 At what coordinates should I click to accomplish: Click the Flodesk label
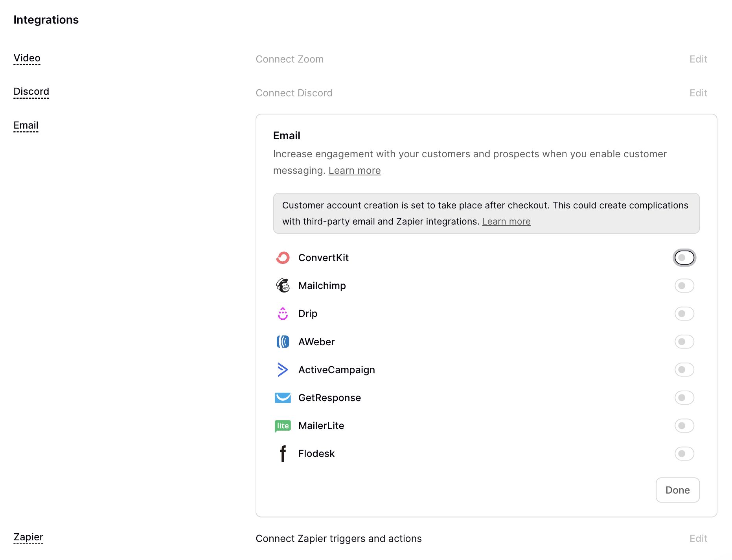(x=316, y=453)
